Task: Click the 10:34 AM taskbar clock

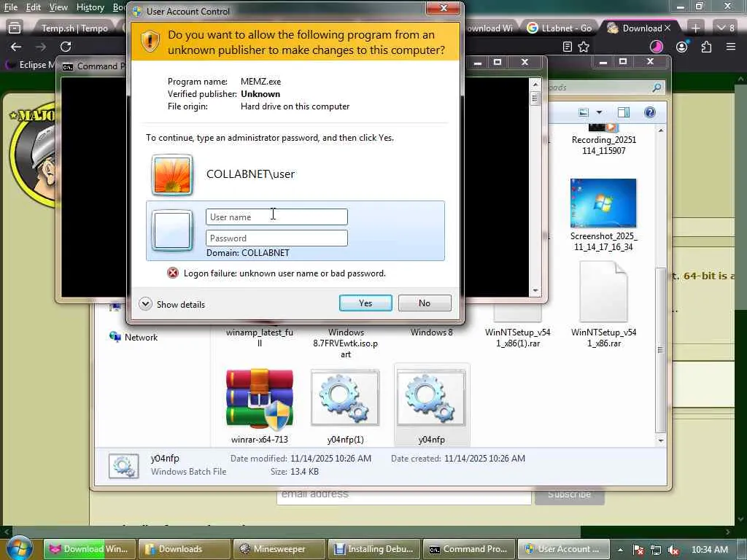Action: pyautogui.click(x=709, y=550)
